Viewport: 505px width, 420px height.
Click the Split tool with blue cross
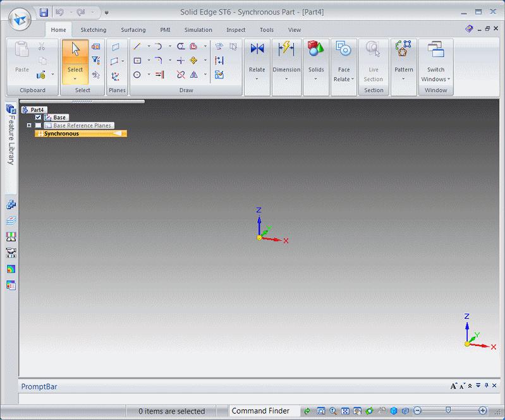point(181,61)
